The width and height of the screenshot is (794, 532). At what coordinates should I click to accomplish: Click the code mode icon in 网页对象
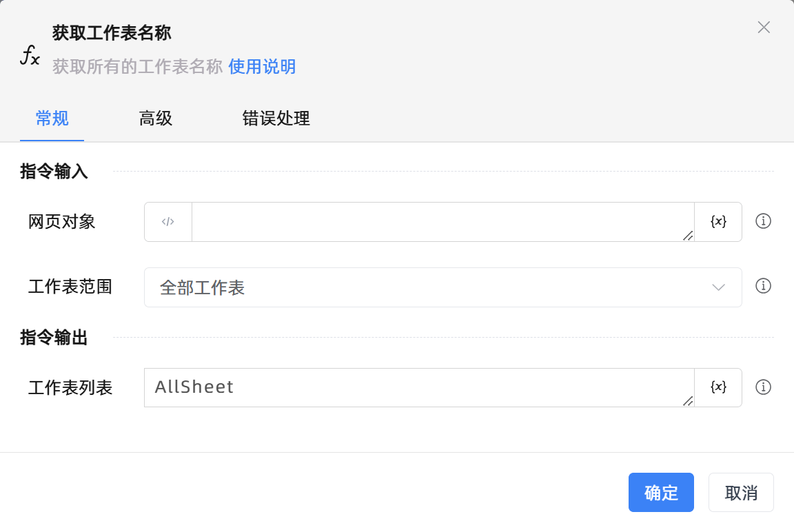tap(168, 222)
